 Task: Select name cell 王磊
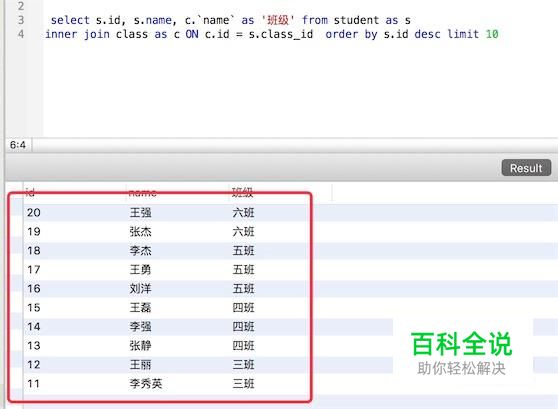141,308
